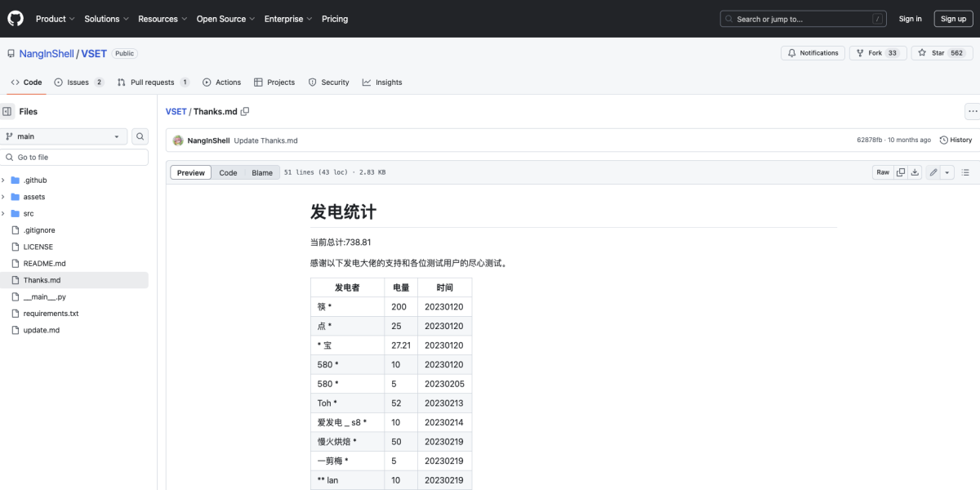Image resolution: width=980 pixels, height=490 pixels.
Task: Open the search within files icon
Action: click(x=139, y=136)
